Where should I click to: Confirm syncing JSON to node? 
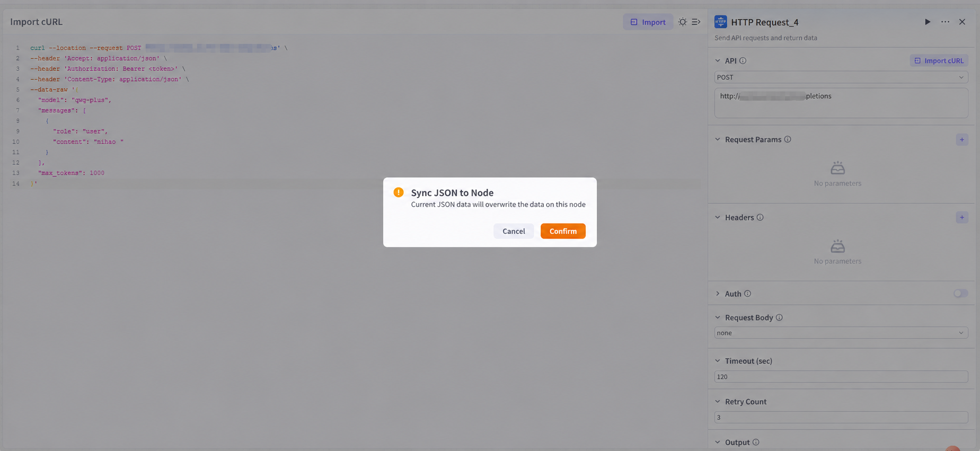[563, 231]
